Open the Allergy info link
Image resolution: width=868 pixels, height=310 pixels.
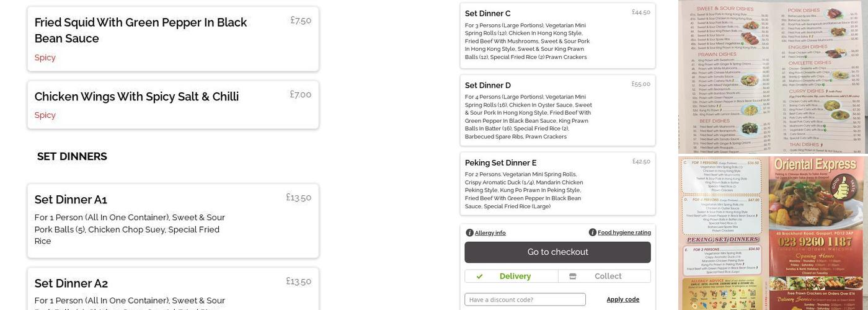pyautogui.click(x=490, y=233)
